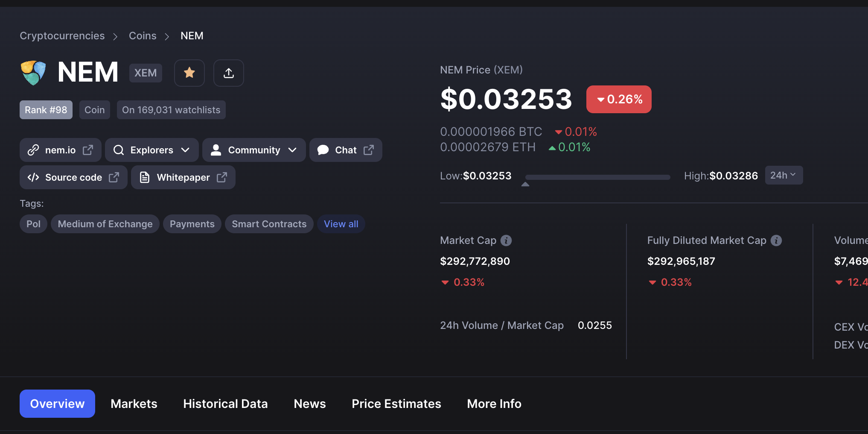The width and height of the screenshot is (868, 434).
Task: Open the Whitepaper document icon
Action: click(x=145, y=177)
